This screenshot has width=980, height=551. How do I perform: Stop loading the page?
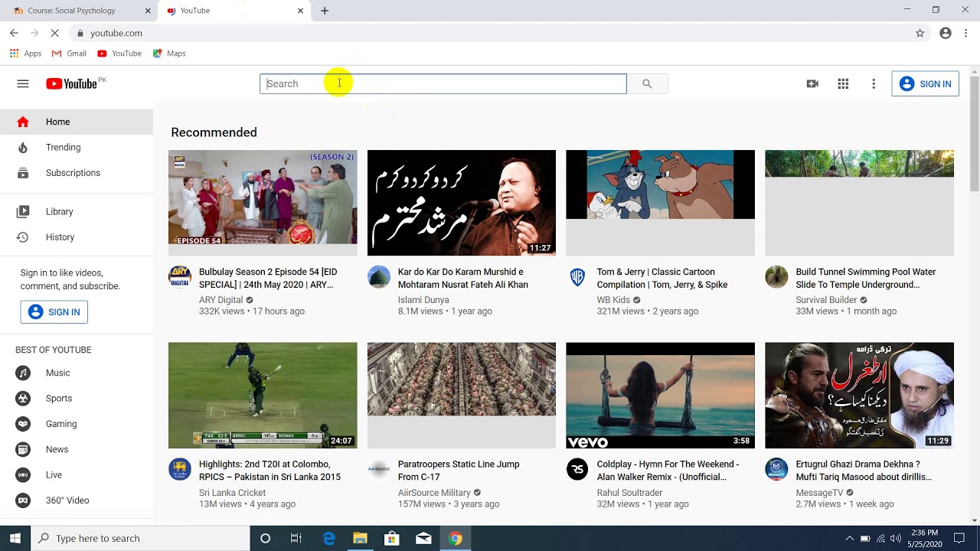[54, 33]
